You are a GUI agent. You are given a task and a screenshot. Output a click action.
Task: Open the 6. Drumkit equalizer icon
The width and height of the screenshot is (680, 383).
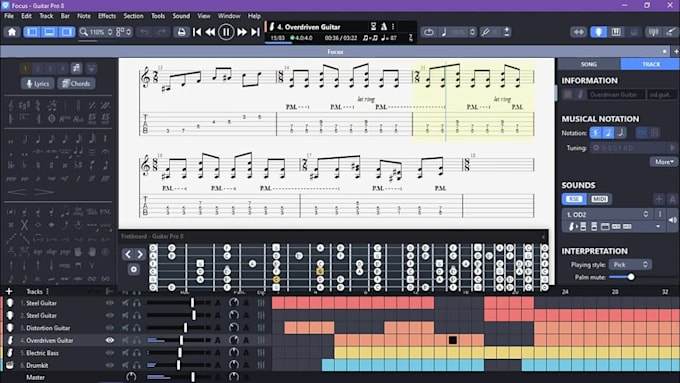[261, 365]
